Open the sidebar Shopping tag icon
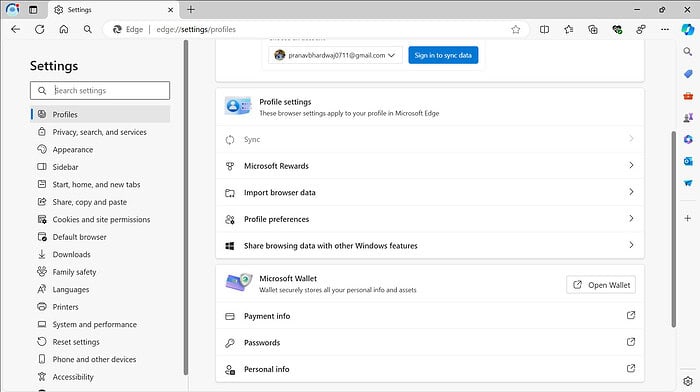Image resolution: width=700 pixels, height=392 pixels. tap(688, 74)
